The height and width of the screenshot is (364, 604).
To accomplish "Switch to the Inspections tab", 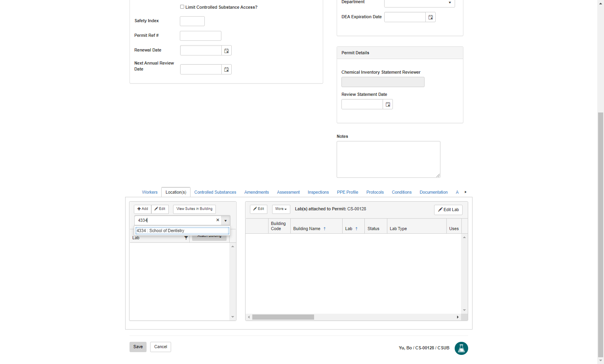I will pos(318,192).
